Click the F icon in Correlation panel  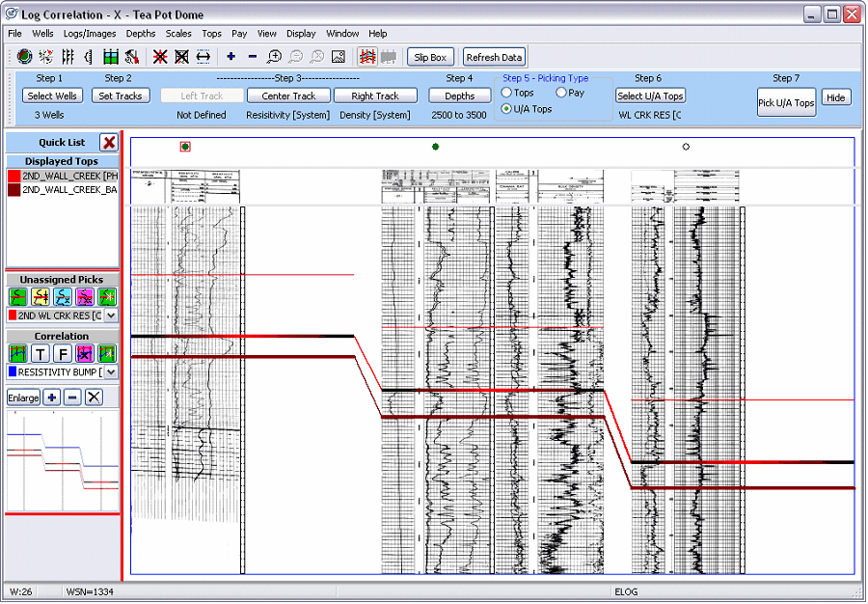click(63, 354)
